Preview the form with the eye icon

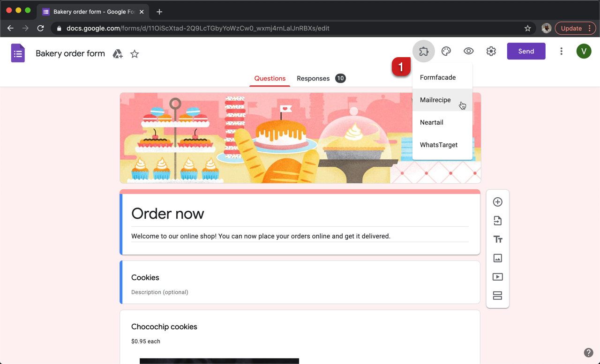(468, 51)
